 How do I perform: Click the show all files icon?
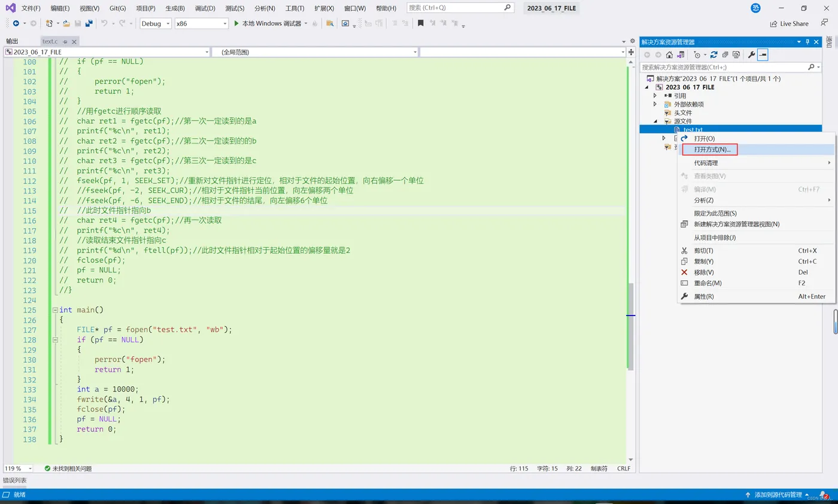(736, 54)
